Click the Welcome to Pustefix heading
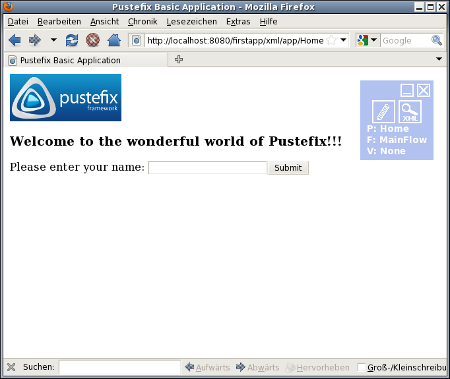 point(176,141)
